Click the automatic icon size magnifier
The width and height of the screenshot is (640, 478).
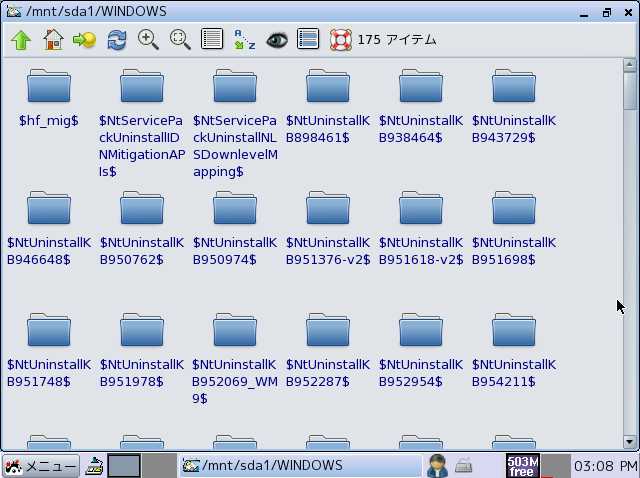click(180, 40)
